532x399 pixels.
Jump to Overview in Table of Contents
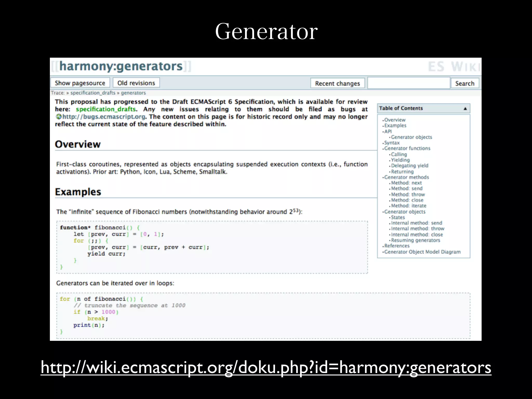coord(395,120)
